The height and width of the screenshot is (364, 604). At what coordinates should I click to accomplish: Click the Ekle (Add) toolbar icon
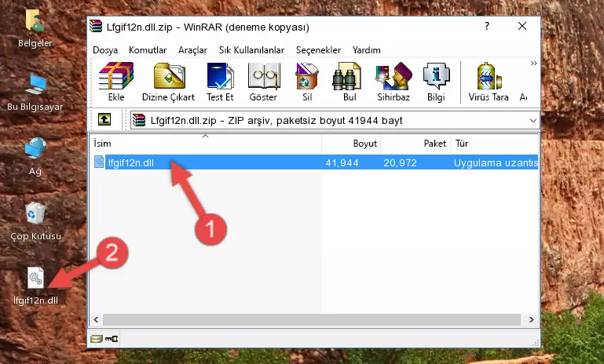click(116, 82)
